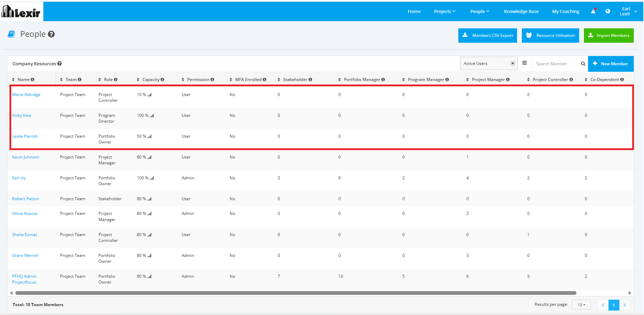Add a New Member
Image resolution: width=644 pixels, height=315 pixels.
[611, 64]
